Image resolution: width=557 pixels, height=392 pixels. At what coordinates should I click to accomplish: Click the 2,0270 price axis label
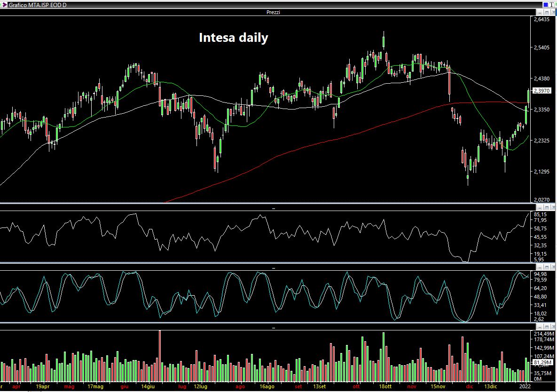[x=542, y=200]
